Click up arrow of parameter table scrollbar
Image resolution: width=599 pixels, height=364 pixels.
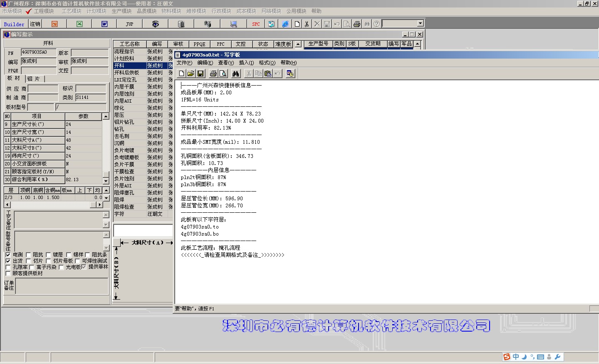pos(106,116)
